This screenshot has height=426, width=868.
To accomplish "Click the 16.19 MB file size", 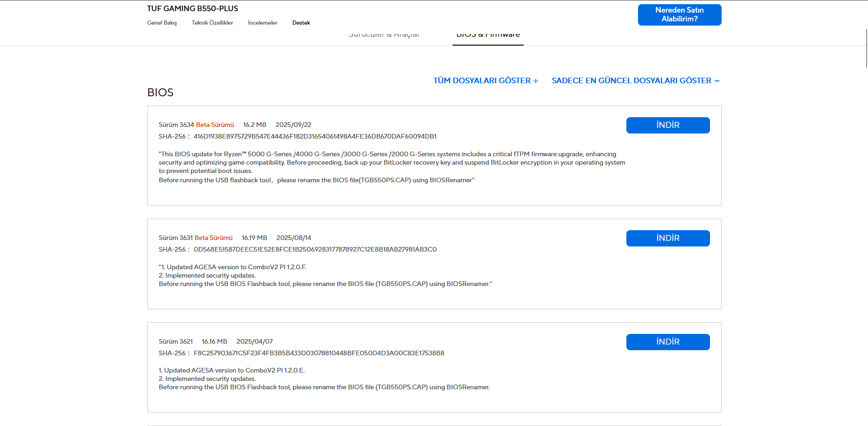I will (254, 238).
